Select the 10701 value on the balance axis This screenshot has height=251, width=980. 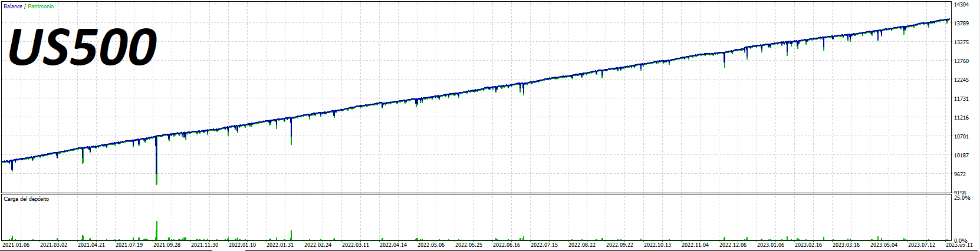point(962,137)
